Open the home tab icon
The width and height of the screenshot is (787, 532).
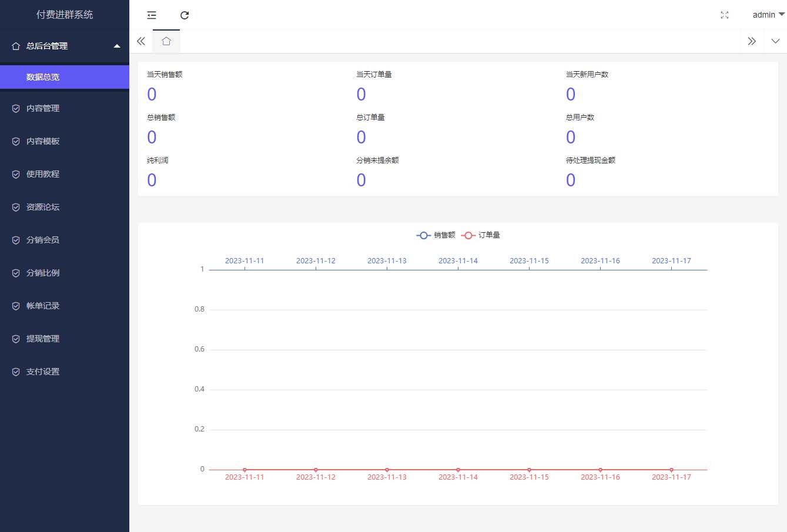click(x=166, y=41)
